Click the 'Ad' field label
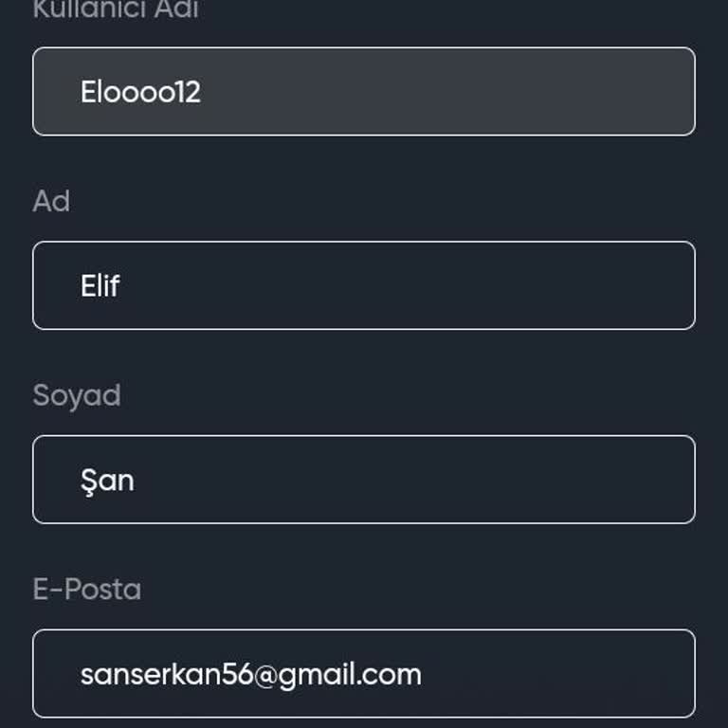 (51, 201)
